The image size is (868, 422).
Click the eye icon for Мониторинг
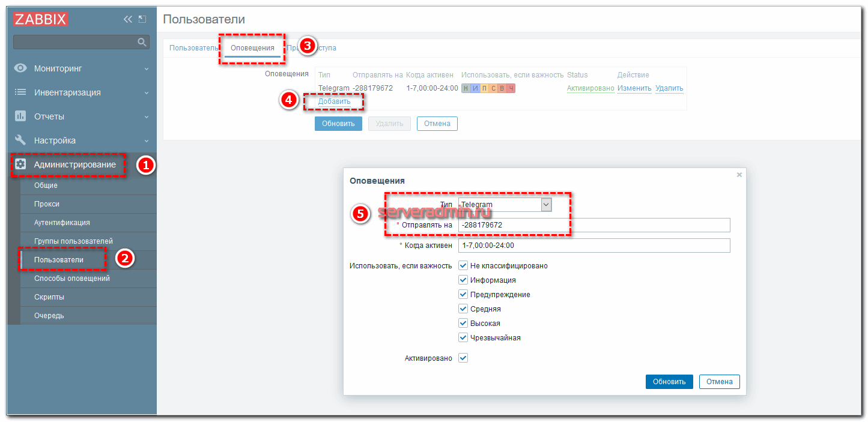[x=20, y=68]
